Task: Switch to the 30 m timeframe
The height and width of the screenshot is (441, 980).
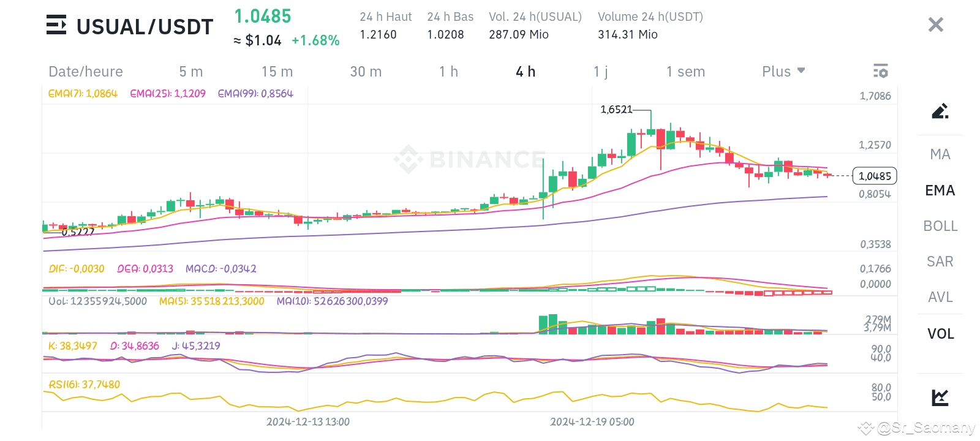Action: point(366,72)
